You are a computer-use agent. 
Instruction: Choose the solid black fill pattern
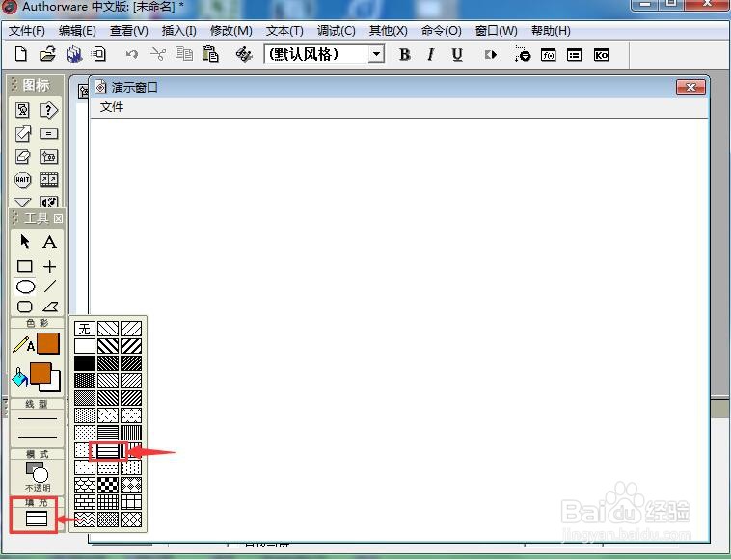point(84,363)
